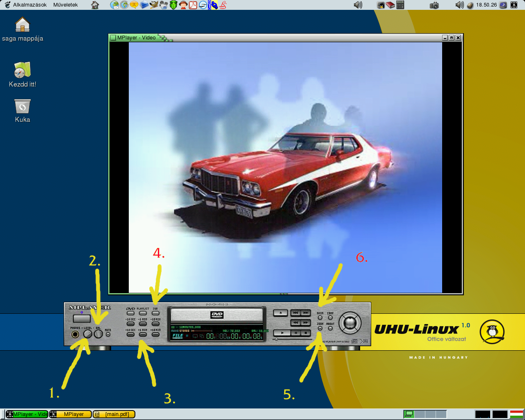The image size is (525, 420).
Task: Click the home folder launcher in top panel
Action: pyautogui.click(x=95, y=5)
